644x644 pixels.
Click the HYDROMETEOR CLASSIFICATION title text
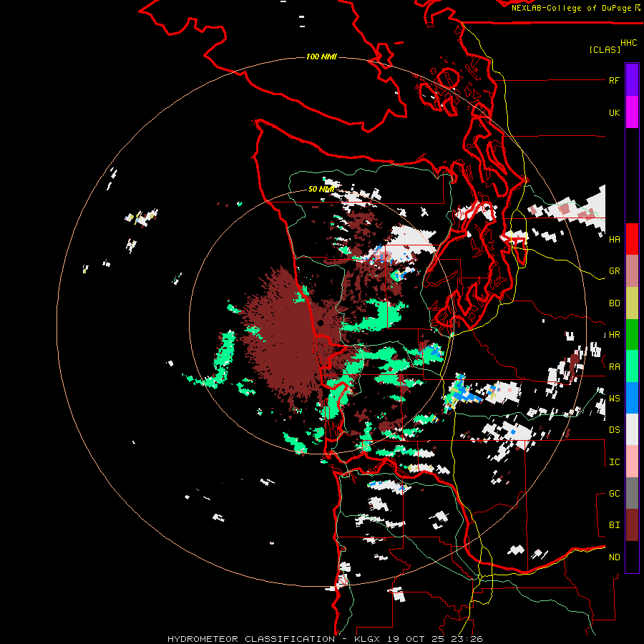coord(251,639)
